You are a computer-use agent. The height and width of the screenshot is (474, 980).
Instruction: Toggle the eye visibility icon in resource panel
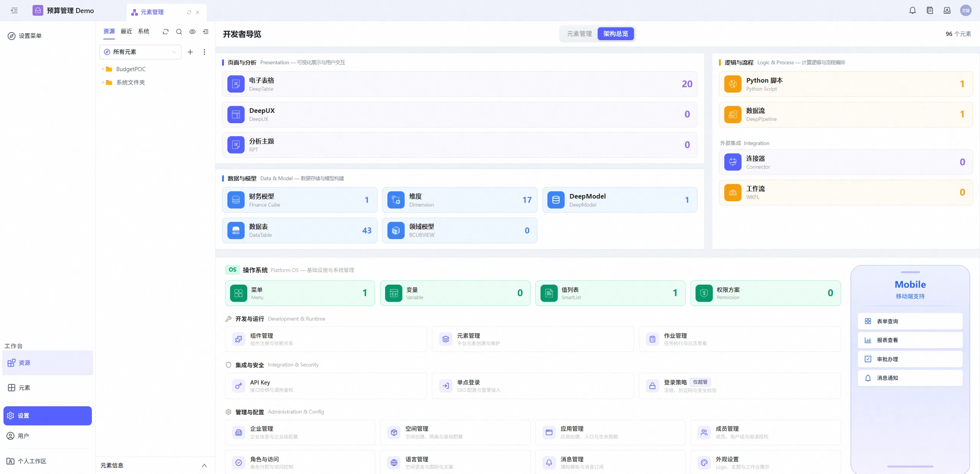pos(193,32)
